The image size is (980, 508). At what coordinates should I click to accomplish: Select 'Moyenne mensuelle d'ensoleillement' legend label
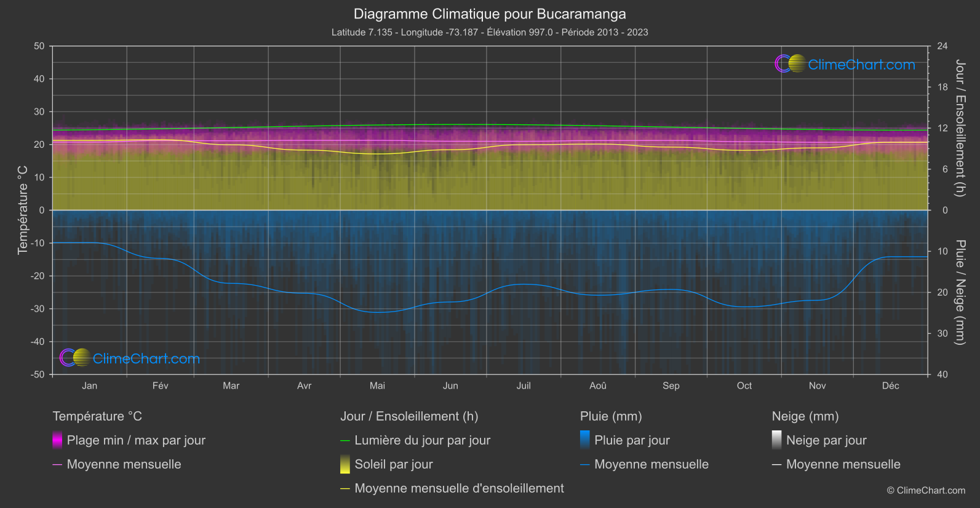pos(460,488)
